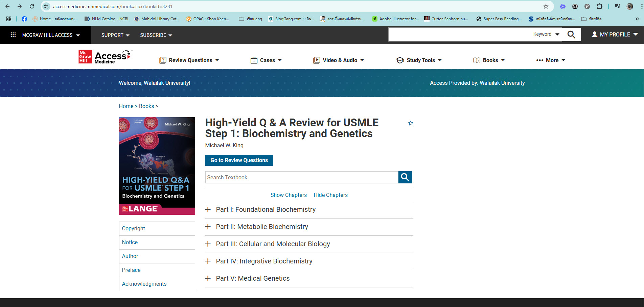The image size is (644, 307).
Task: Click the AccessMedicine logo
Action: click(105, 57)
